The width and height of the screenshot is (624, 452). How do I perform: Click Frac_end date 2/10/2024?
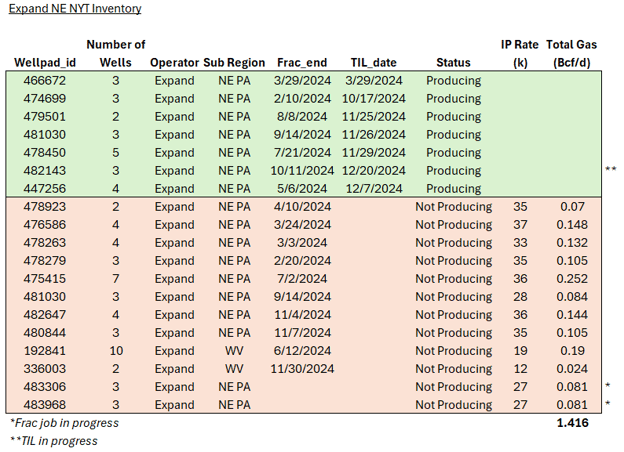pyautogui.click(x=302, y=99)
